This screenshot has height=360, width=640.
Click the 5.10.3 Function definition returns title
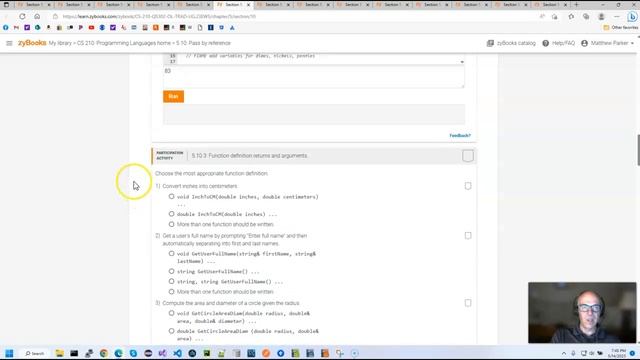249,156
